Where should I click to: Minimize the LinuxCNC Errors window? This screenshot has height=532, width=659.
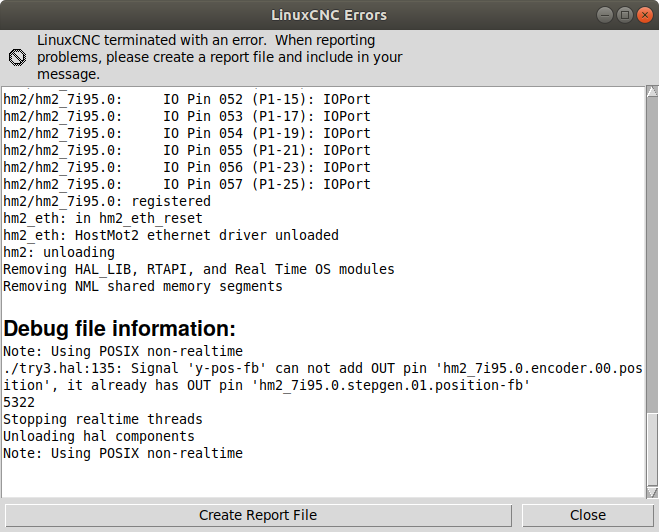pyautogui.click(x=606, y=15)
